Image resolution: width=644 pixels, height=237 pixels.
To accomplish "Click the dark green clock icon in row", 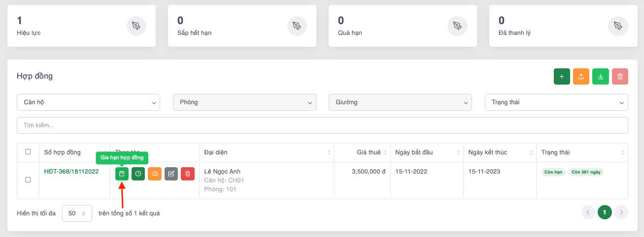I will [x=138, y=174].
